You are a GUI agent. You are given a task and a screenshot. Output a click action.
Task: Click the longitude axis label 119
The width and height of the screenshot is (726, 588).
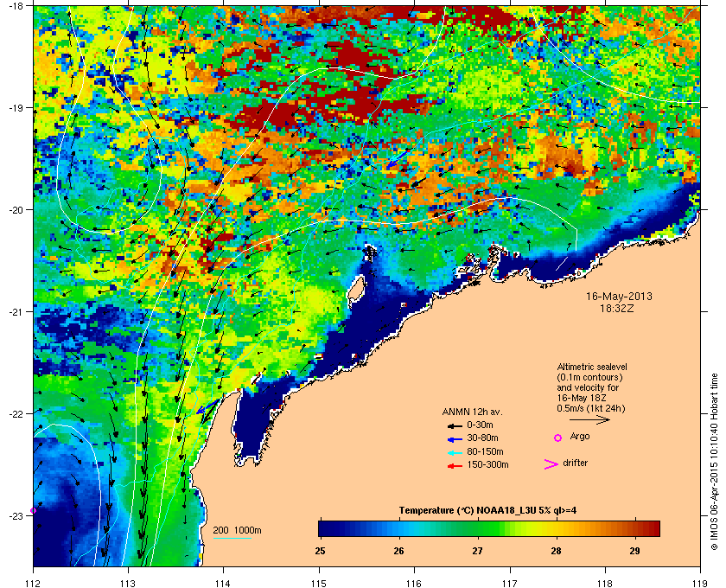pos(700,583)
